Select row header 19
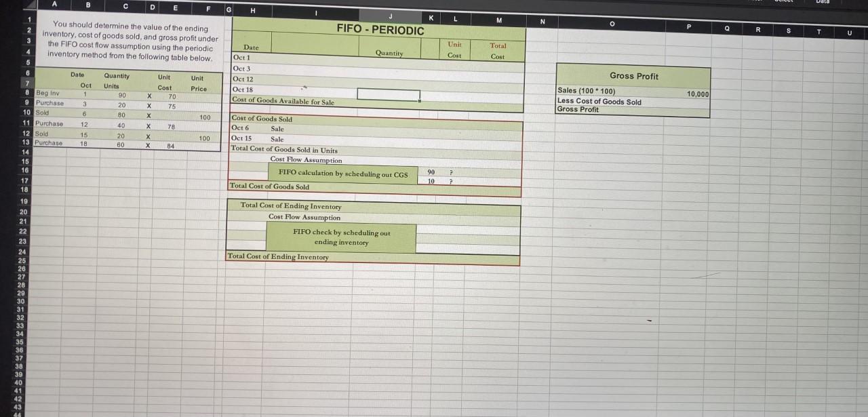Viewport: 868px width, 417px height. [24, 201]
